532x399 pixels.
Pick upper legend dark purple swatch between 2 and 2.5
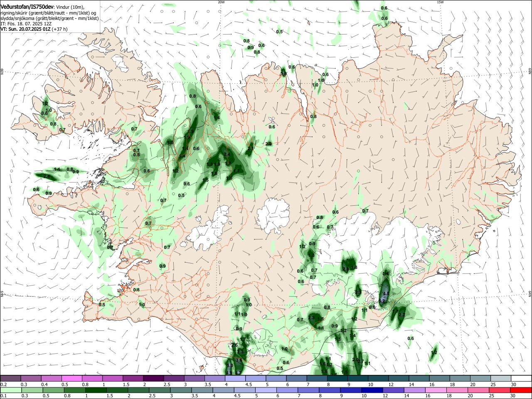coord(153,378)
